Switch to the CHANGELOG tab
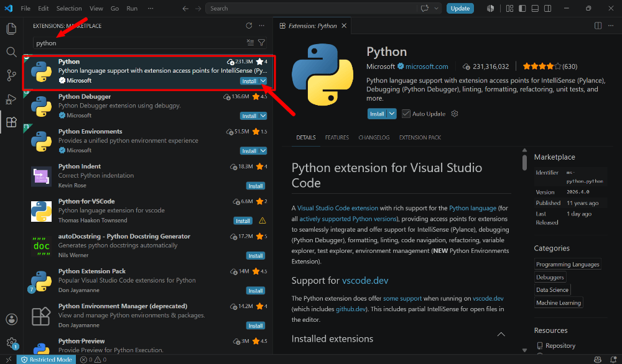Image resolution: width=622 pixels, height=364 pixels. 374,137
